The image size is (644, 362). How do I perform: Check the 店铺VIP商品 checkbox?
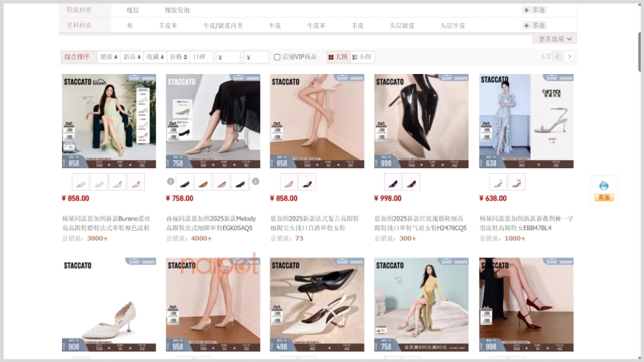tap(277, 57)
